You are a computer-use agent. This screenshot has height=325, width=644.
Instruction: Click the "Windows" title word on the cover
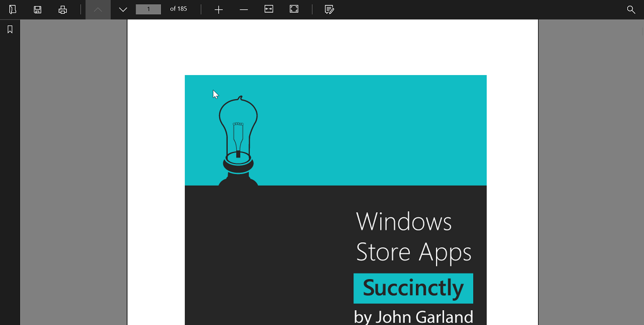(x=404, y=222)
